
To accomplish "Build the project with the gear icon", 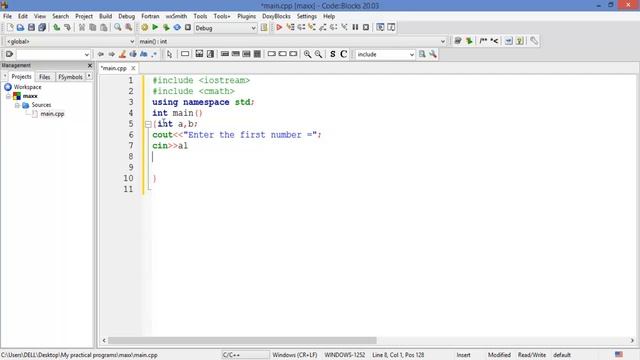I will [x=144, y=27].
